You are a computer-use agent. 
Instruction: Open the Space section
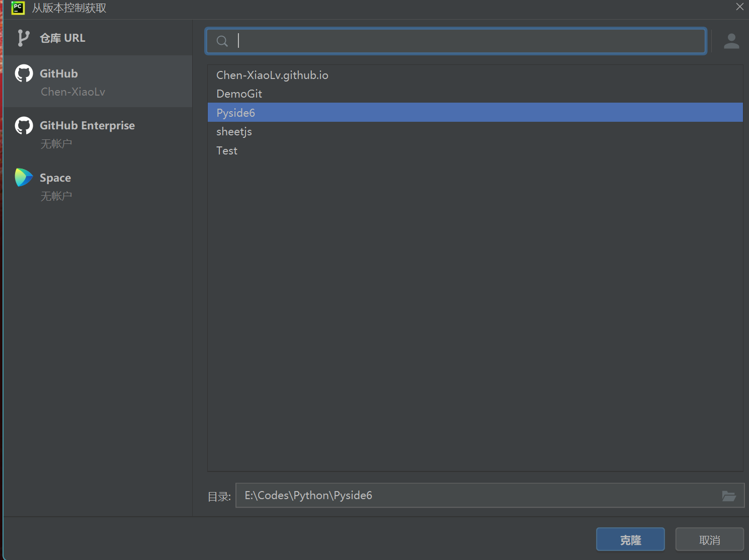coord(98,186)
